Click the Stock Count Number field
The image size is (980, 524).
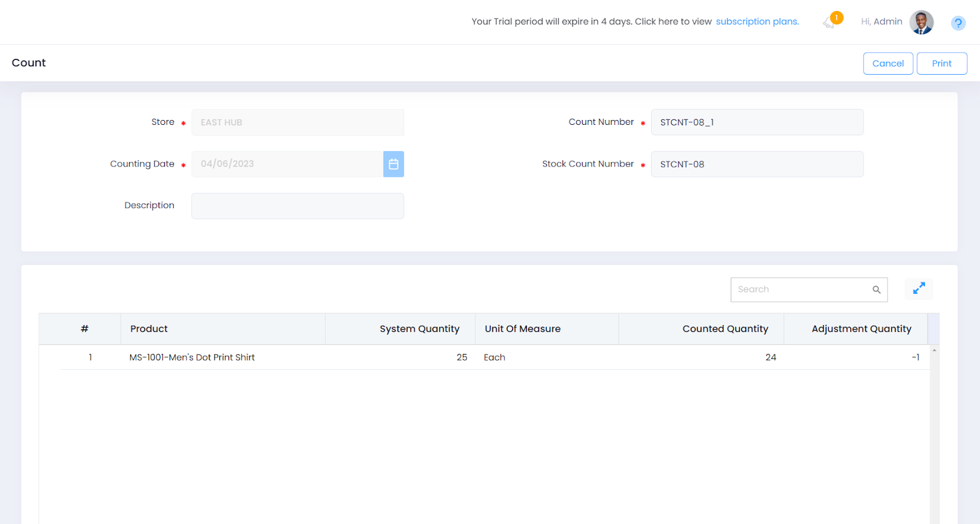click(756, 164)
